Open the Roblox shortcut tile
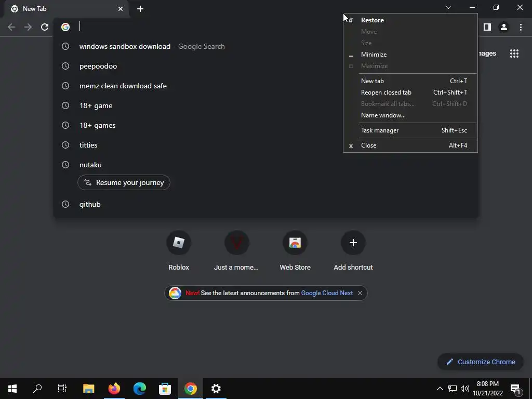 pos(179,251)
